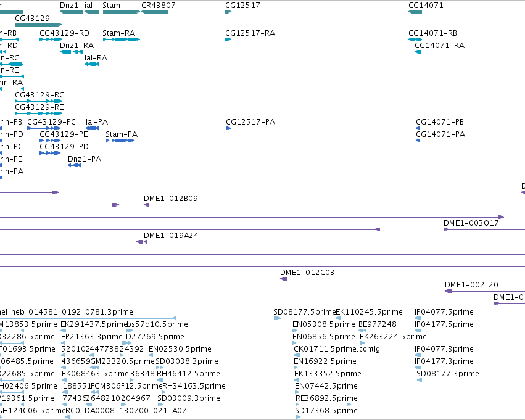Click the EK068463.5prime EST feature
The width and height of the screenshot is (525, 420).
pos(64,380)
